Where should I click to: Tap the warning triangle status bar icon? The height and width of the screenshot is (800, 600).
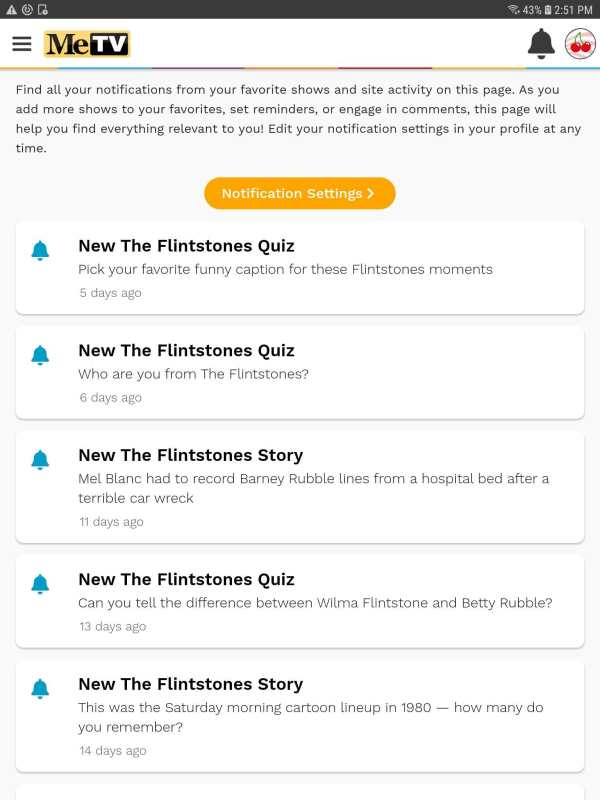click(x=11, y=10)
